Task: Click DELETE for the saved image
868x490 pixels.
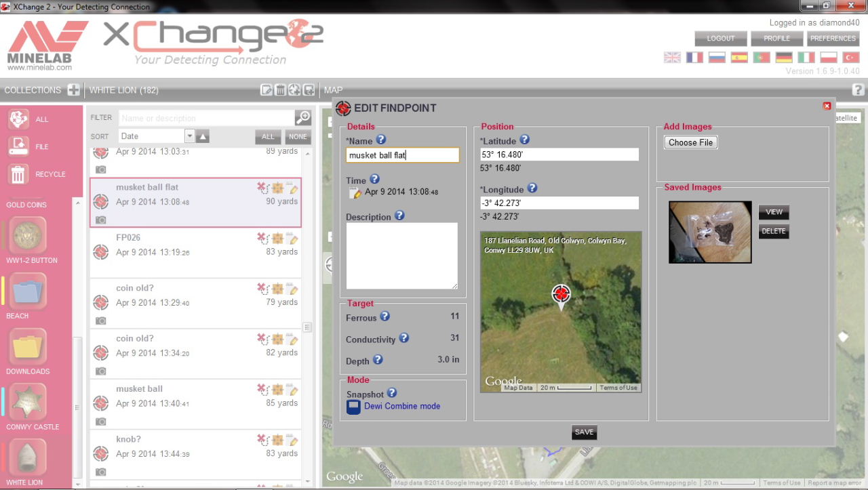Action: [774, 231]
